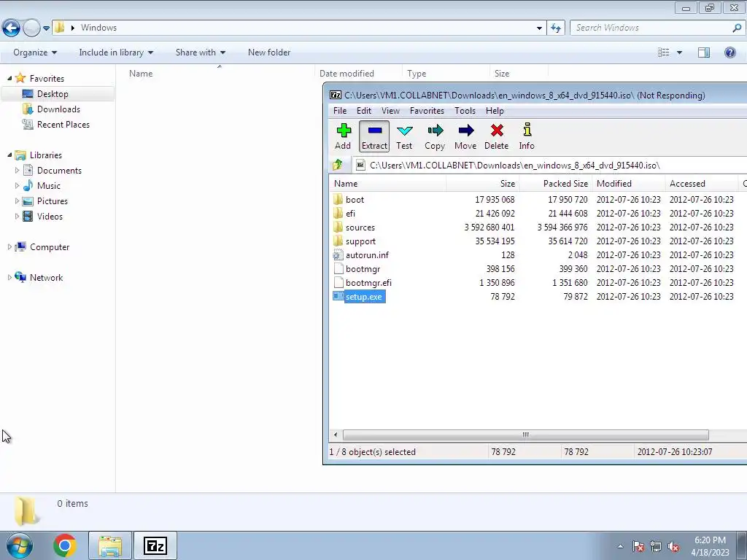Open the Include in library dropdown
Image resolution: width=747 pixels, height=560 pixels.
point(116,52)
